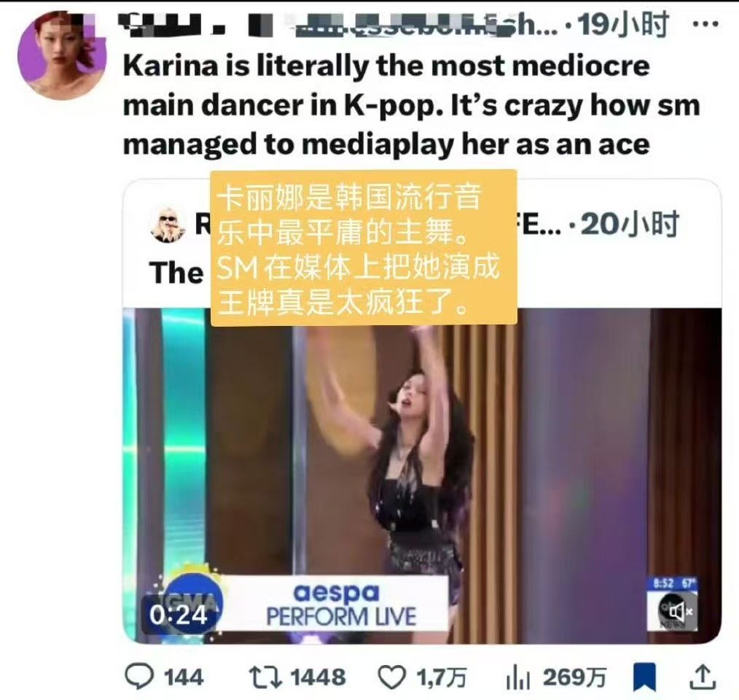Click the retweet arrows icon
The height and width of the screenshot is (700, 739).
click(265, 677)
